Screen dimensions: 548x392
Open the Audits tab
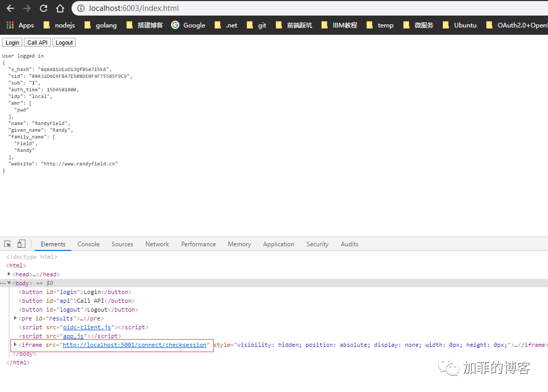pos(349,244)
